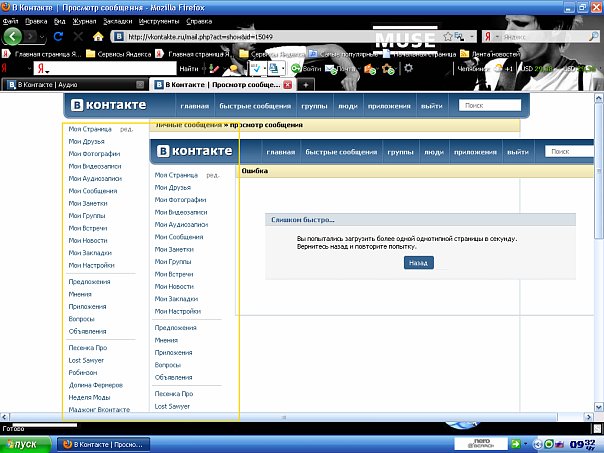Click выйти in the outer VK header
Viewport: 604px width, 453px height.
coord(431,106)
